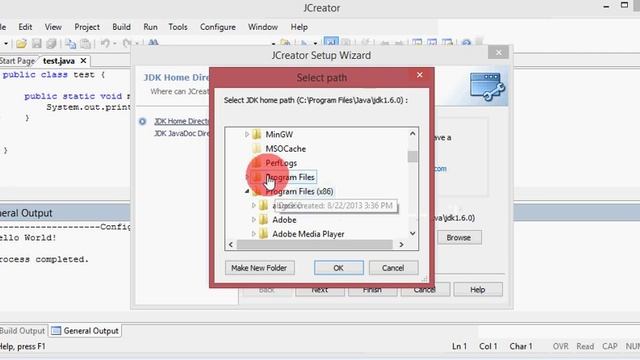This screenshot has height=360, width=640.
Task: Click the Make New Folder button
Action: click(260, 268)
